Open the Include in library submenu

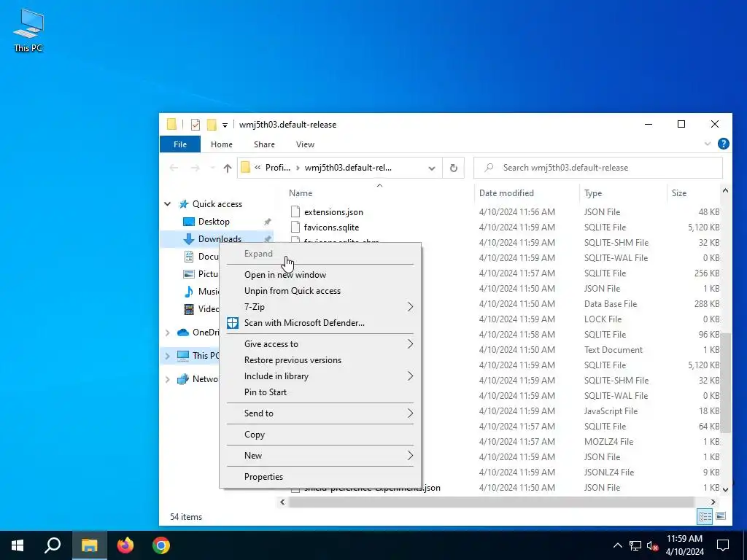tap(320, 376)
